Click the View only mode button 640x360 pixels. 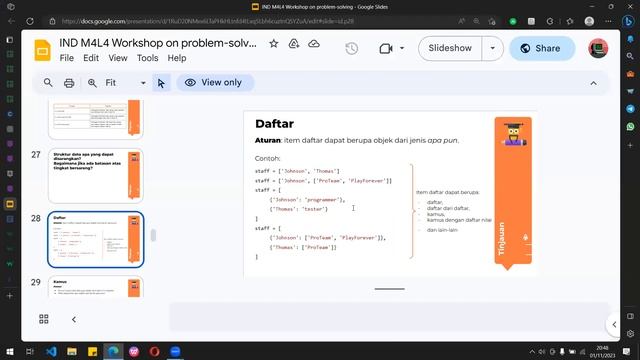215,82
